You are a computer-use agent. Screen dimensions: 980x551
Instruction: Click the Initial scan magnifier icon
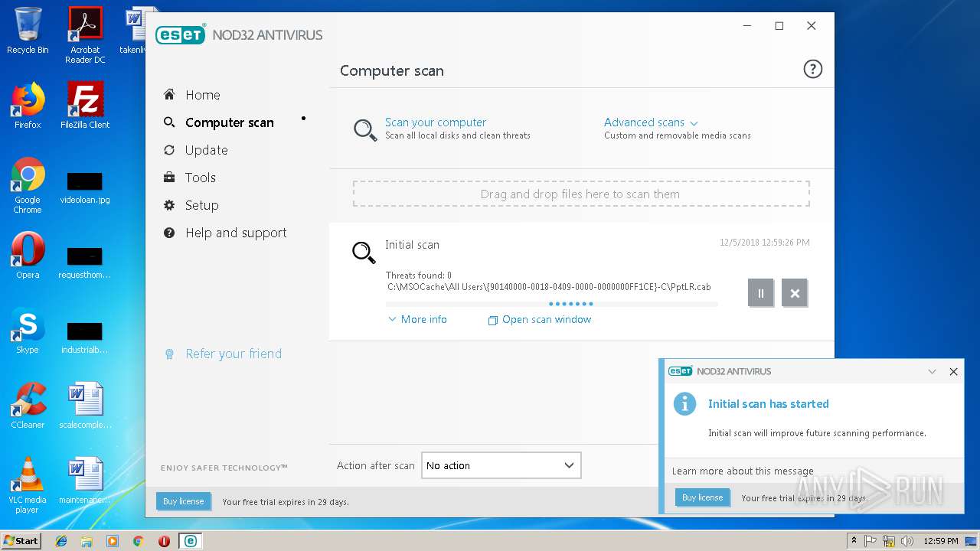364,252
